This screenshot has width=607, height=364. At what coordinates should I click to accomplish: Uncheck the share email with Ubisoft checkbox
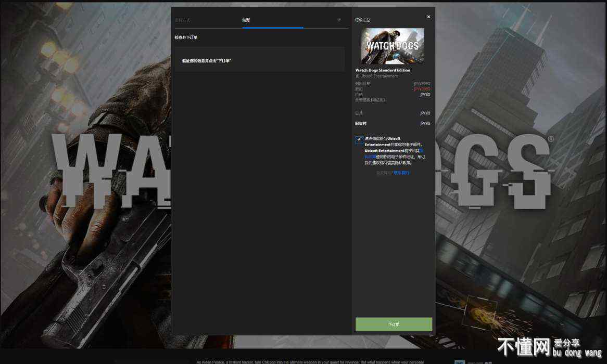point(359,140)
